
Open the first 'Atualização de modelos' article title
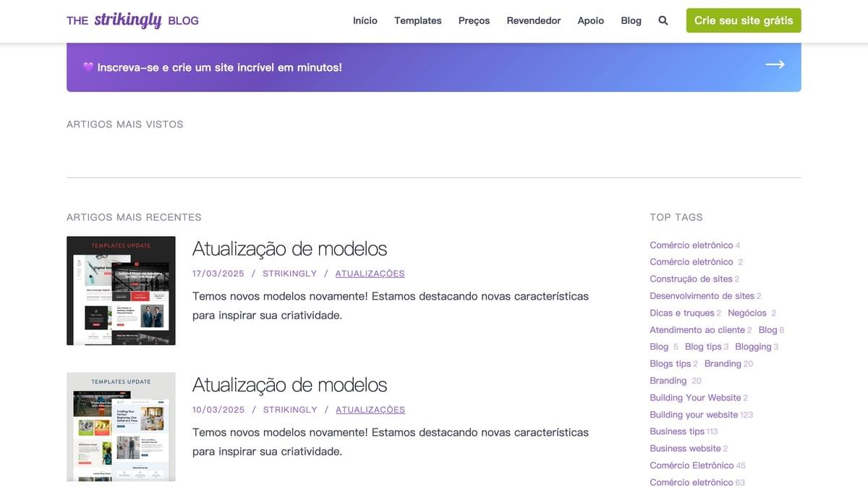pyautogui.click(x=289, y=248)
